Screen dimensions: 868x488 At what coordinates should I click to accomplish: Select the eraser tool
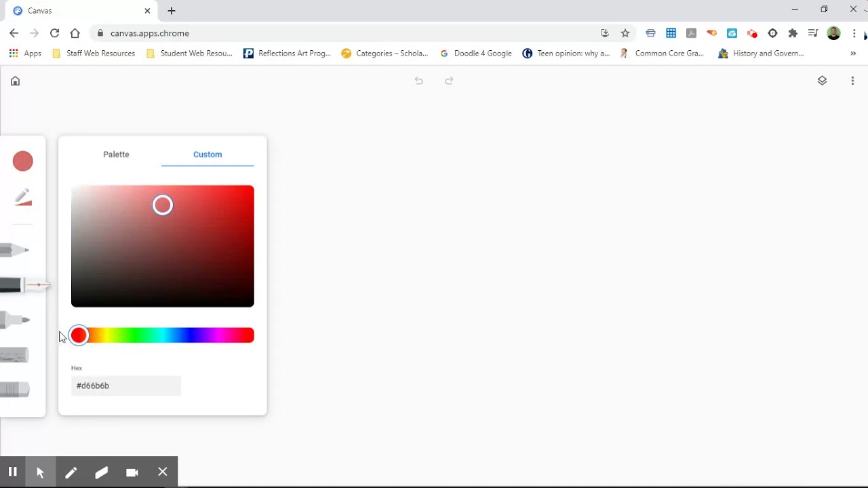pos(14,389)
